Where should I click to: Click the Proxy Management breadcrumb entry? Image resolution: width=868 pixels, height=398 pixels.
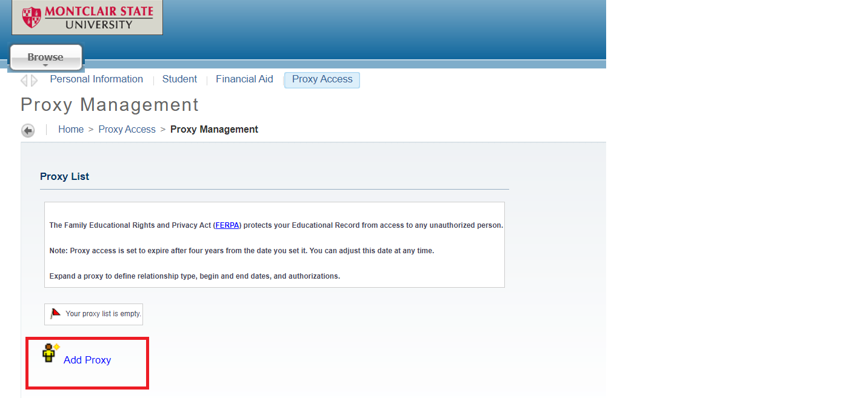click(x=214, y=129)
